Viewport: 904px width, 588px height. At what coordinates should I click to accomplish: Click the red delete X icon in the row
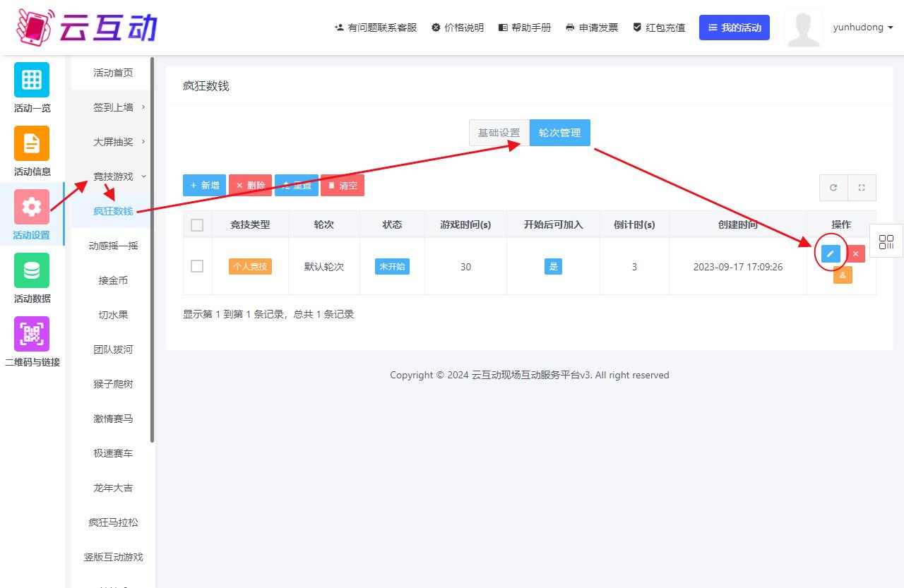[x=855, y=254]
